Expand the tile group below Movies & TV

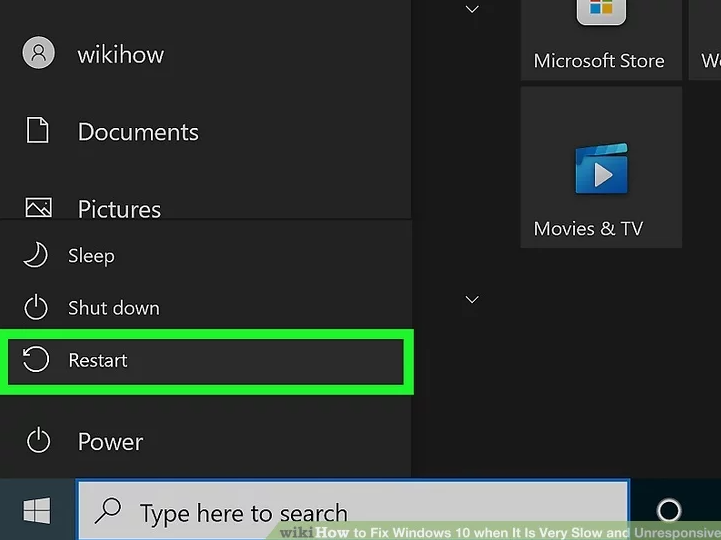(473, 299)
